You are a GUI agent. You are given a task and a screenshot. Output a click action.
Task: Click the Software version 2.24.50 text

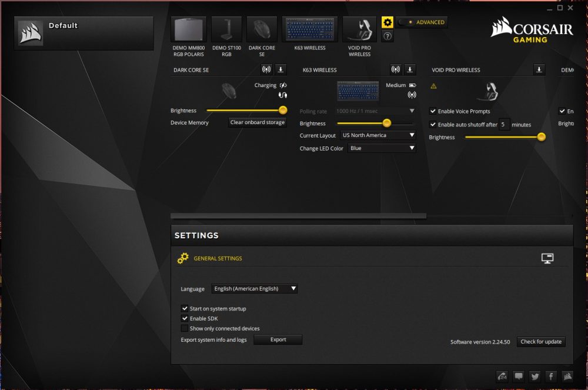(x=480, y=342)
